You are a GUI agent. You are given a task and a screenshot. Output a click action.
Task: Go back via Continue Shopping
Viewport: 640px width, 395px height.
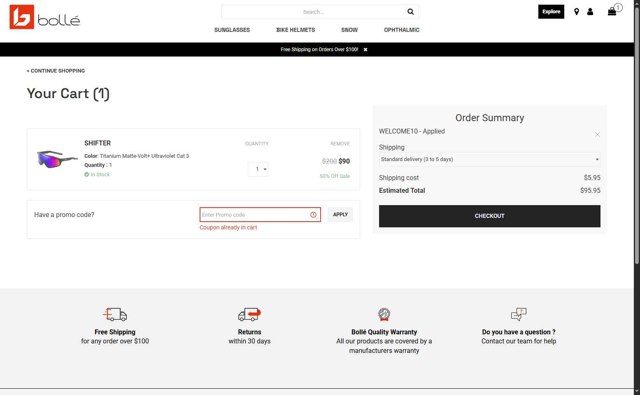tap(56, 71)
